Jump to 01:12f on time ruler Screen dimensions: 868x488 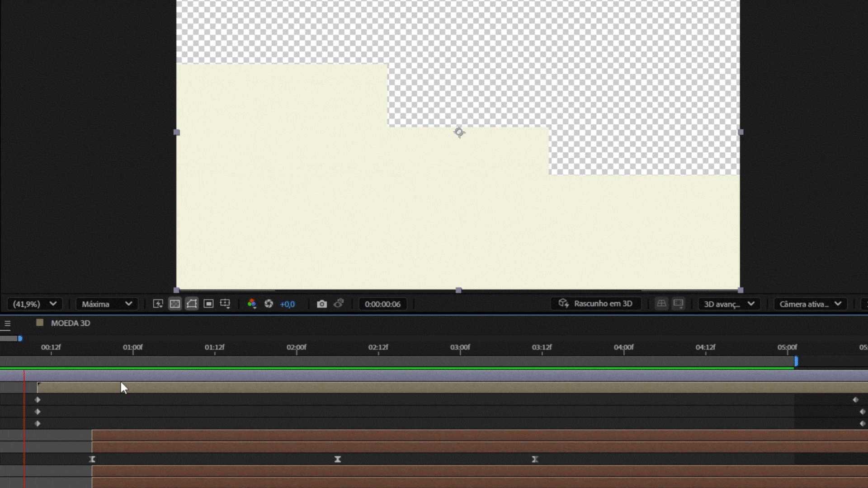click(x=215, y=347)
